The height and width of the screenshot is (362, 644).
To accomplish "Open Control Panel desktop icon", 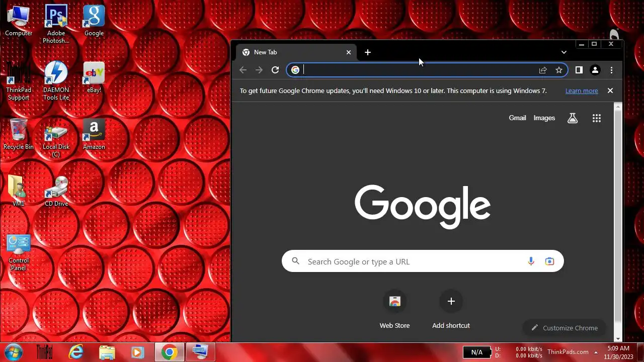I will 19,252.
